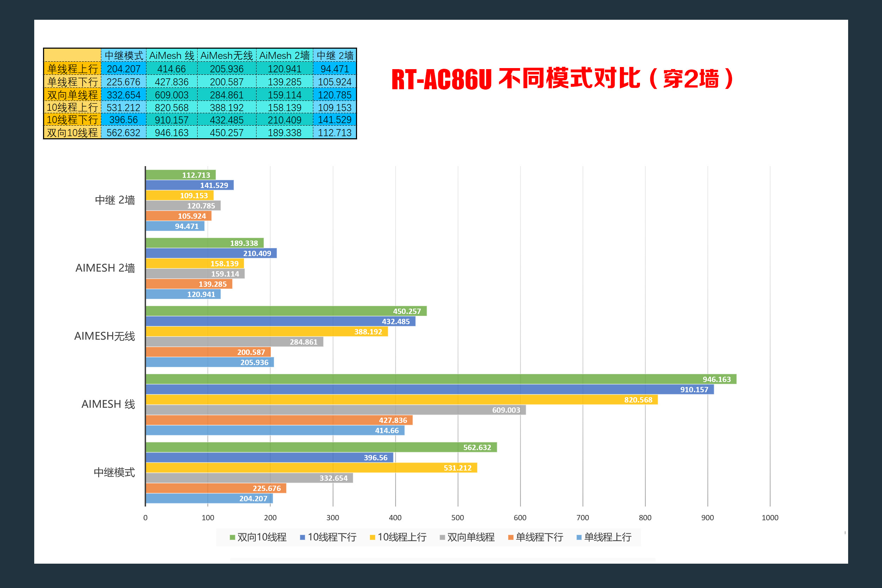Click the gray 双向单线程 legend swatch
Viewport: 882px width, 588px height.
click(x=442, y=537)
